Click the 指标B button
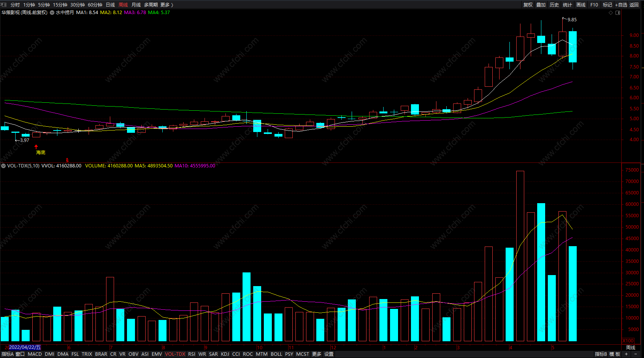644x358 pixels. tap(601, 354)
